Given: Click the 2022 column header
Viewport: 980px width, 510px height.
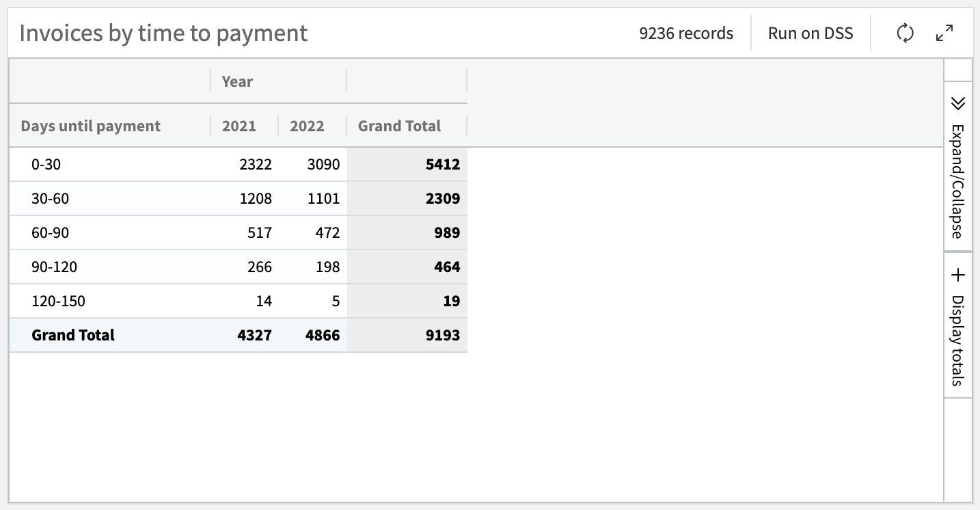Looking at the screenshot, I should coord(308,126).
